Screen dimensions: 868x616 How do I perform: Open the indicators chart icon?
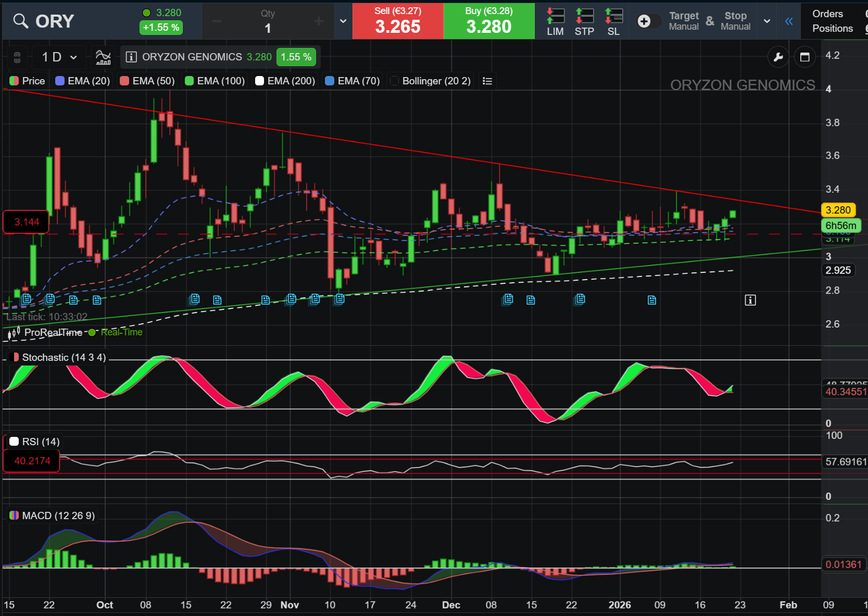[103, 57]
